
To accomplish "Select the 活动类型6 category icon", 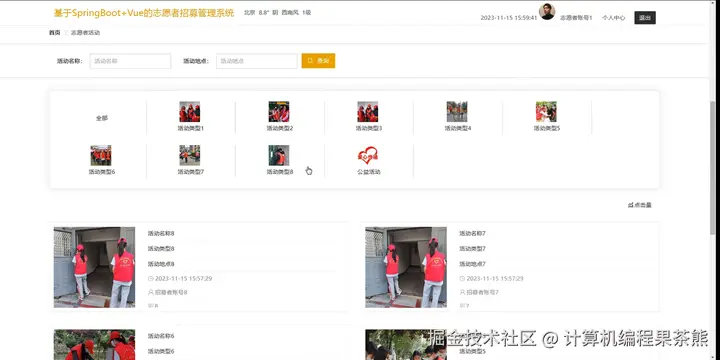I will click(101, 155).
